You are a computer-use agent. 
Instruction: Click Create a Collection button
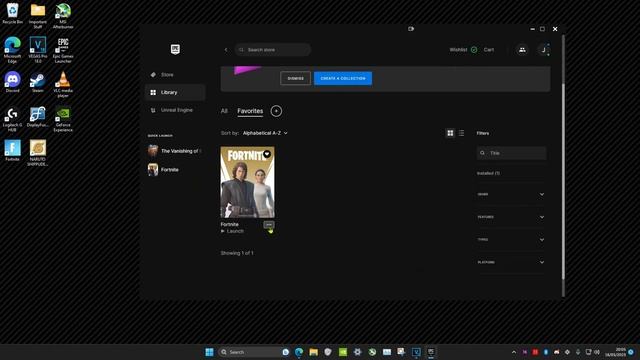[x=343, y=78]
